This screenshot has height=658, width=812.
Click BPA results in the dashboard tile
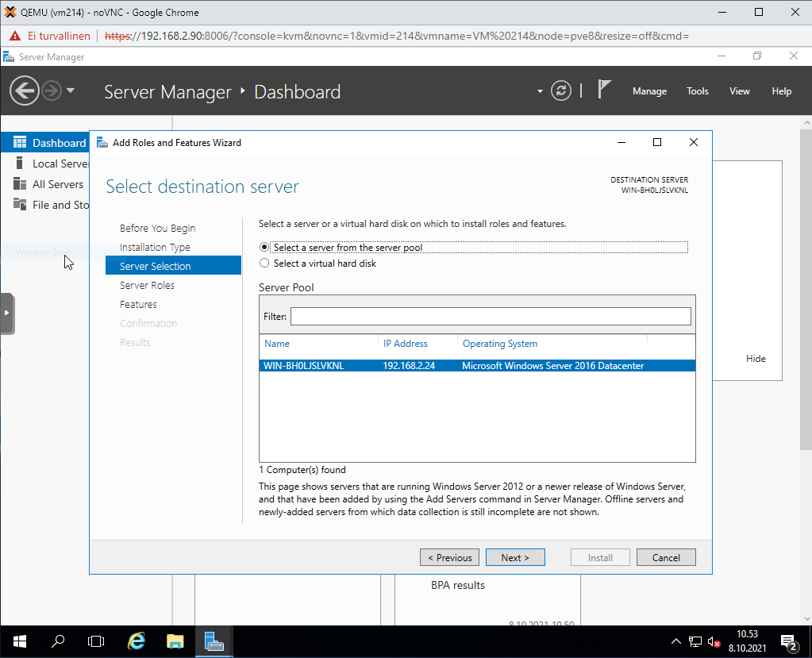(458, 586)
